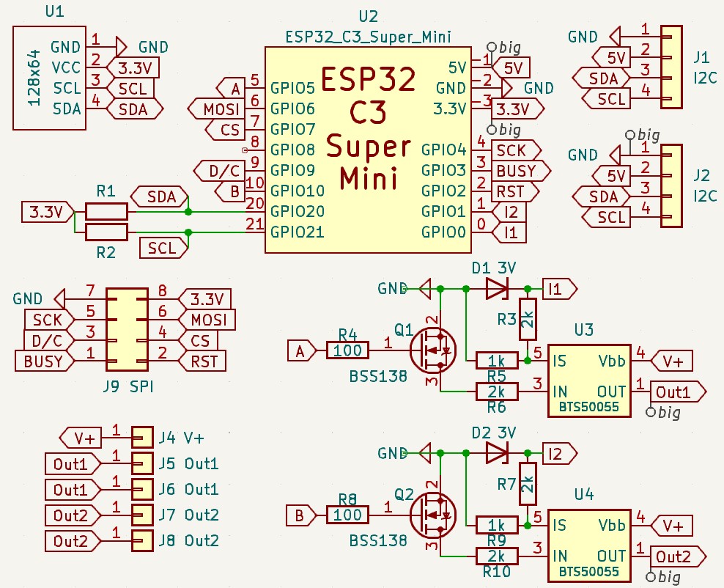Select the J7 Out2 connector pad
724x588 pixels.
coord(142,515)
